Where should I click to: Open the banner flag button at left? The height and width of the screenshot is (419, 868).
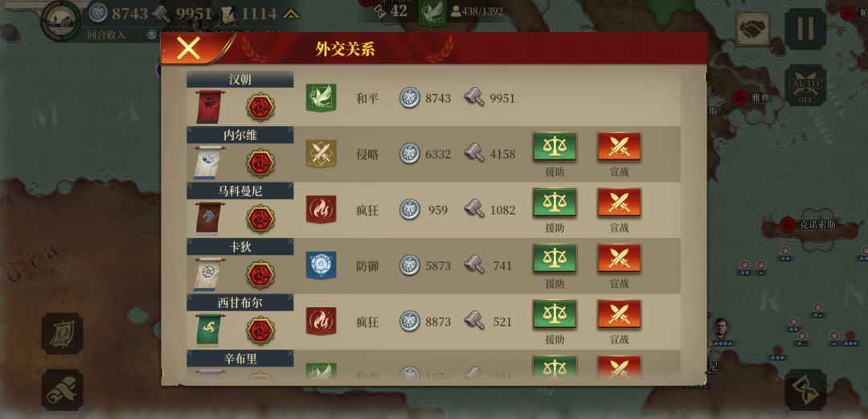coord(62,334)
